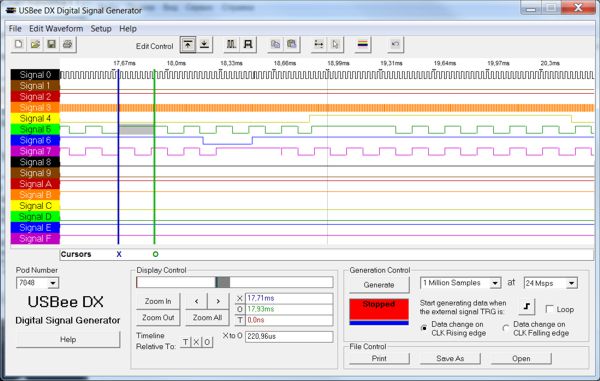Click the O cursor time field
The height and width of the screenshot is (381, 600).
click(289, 309)
